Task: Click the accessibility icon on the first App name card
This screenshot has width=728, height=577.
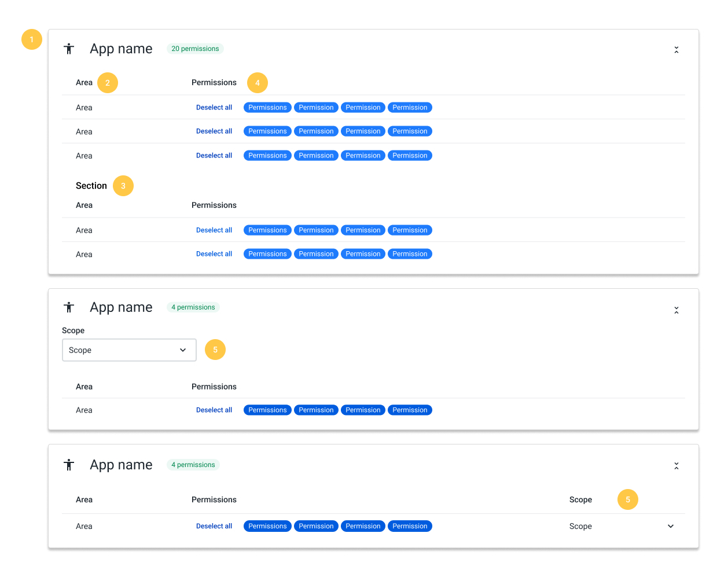Action: click(x=69, y=49)
